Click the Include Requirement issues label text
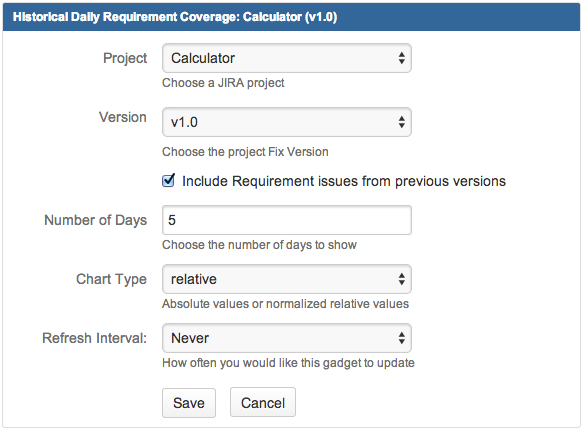Image resolution: width=584 pixels, height=432 pixels. [344, 181]
